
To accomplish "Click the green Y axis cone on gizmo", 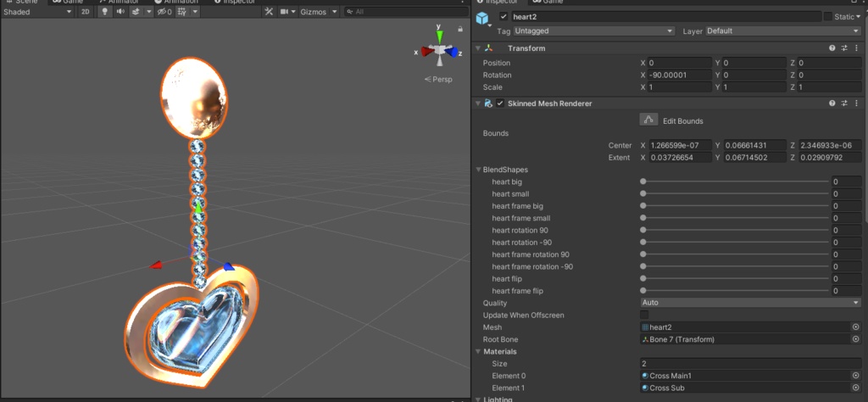I will (440, 36).
